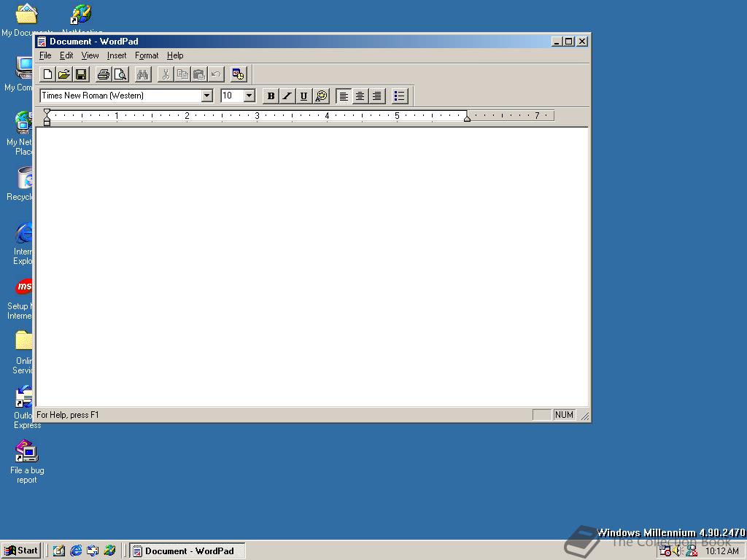Open Print Preview from the toolbar

120,74
